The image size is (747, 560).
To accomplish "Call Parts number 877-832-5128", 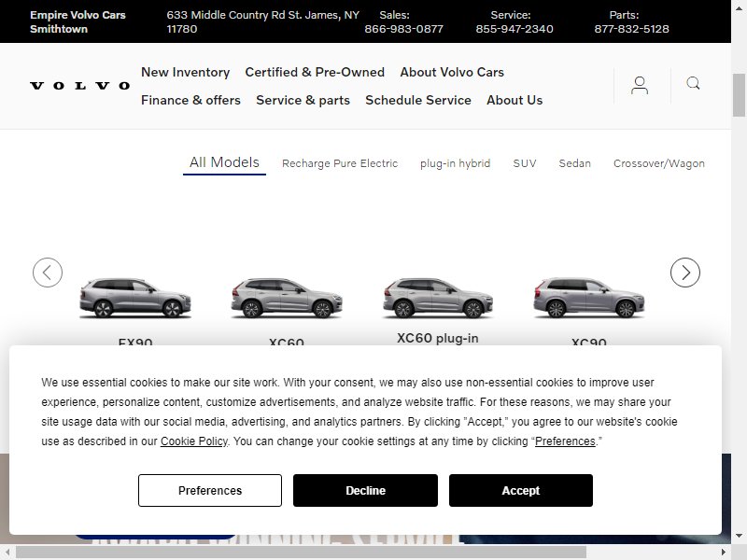I will [632, 29].
